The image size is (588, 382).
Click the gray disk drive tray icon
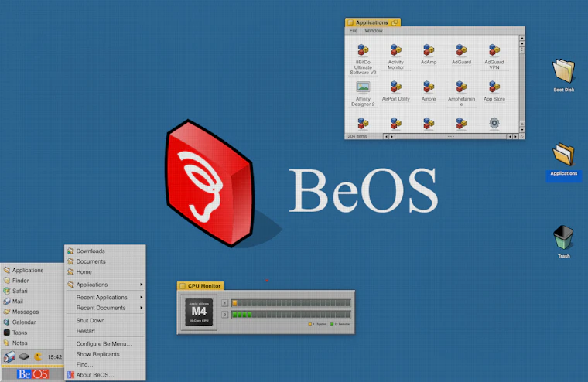click(x=24, y=356)
